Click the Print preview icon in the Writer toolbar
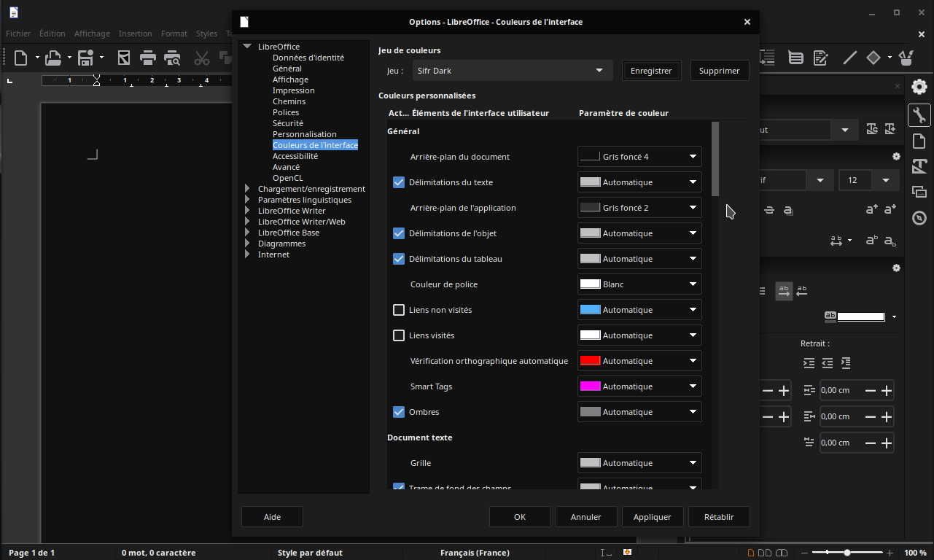934x560 pixels. pyautogui.click(x=172, y=58)
